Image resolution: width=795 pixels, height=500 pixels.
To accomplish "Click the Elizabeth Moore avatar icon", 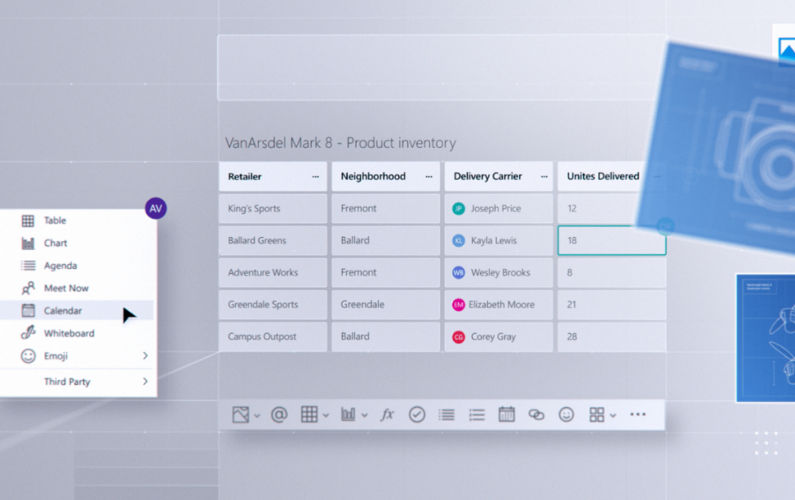I will pyautogui.click(x=458, y=304).
